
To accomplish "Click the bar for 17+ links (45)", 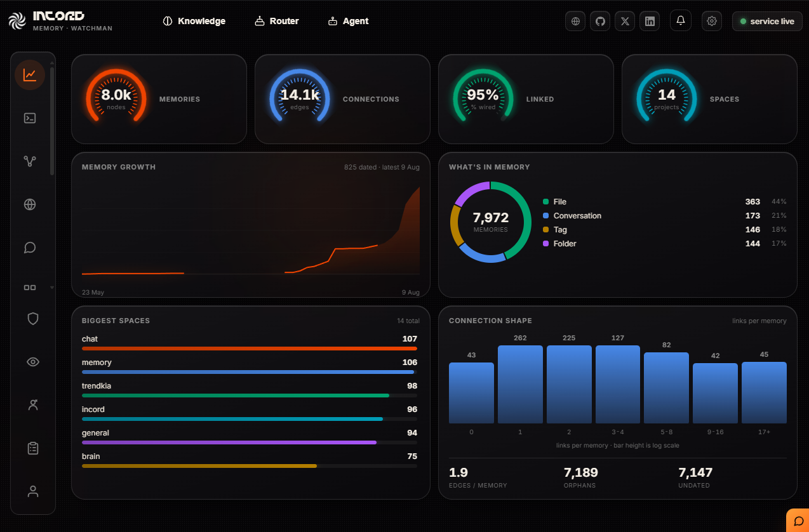I will point(764,392).
